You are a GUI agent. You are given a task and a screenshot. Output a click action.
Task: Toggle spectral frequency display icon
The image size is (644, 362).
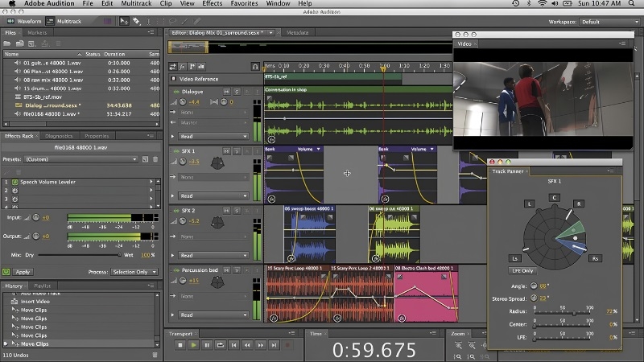click(107, 21)
